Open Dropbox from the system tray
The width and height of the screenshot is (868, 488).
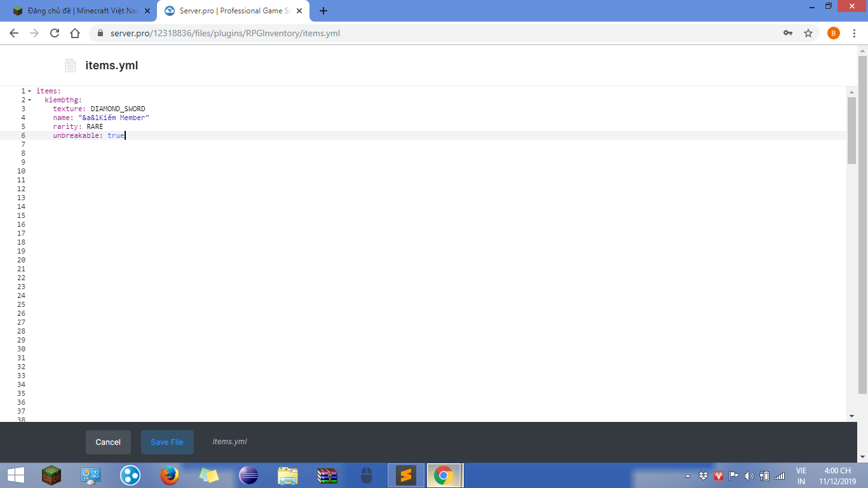[x=703, y=476]
